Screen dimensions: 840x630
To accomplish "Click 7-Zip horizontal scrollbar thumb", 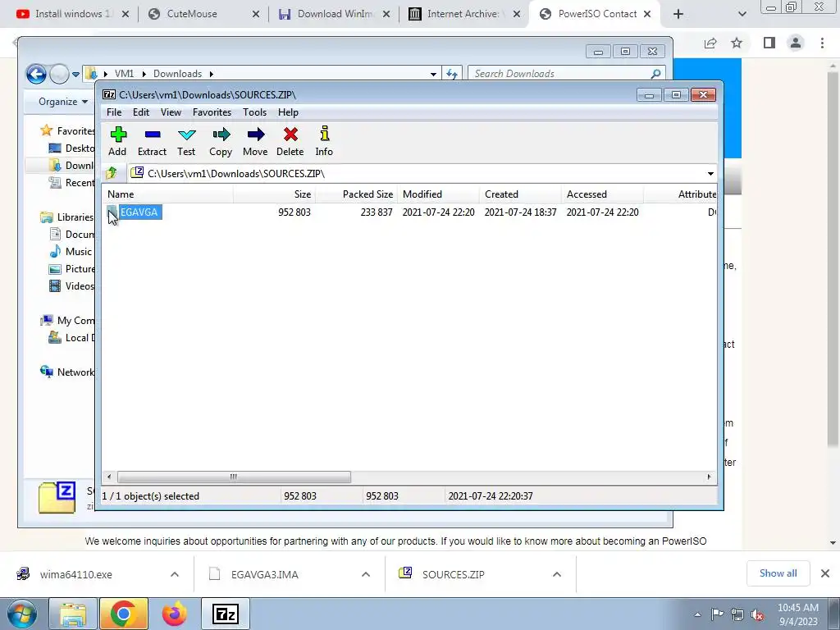I will point(234,477).
